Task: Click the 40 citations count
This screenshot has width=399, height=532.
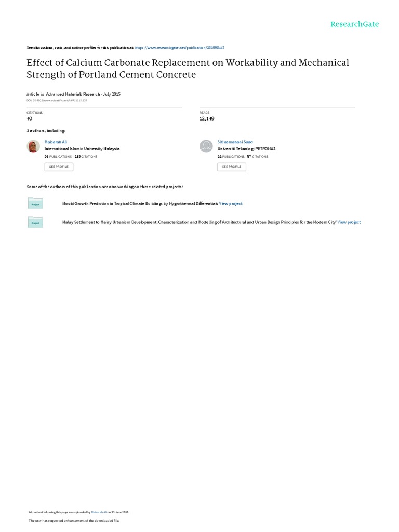Action: 29,118
